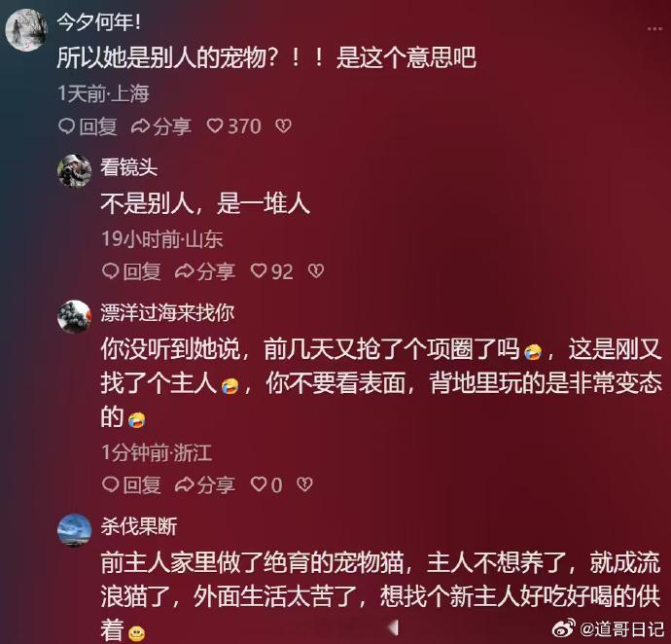
Task: Dislike 看镜头's reply via broken heart
Action: tap(316, 271)
